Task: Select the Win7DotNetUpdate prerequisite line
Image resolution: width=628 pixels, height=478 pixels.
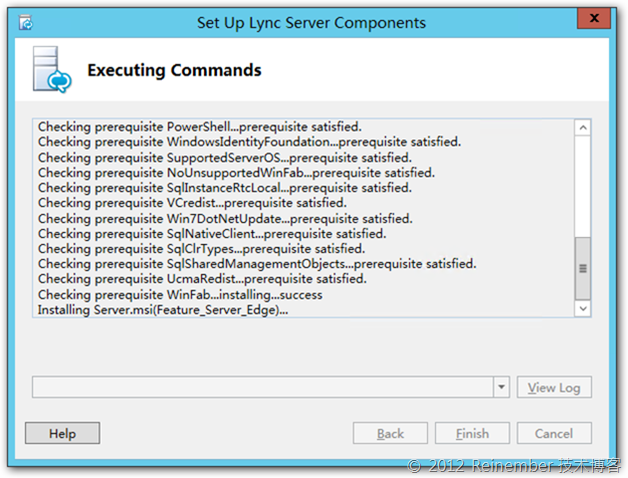Action: 225,219
